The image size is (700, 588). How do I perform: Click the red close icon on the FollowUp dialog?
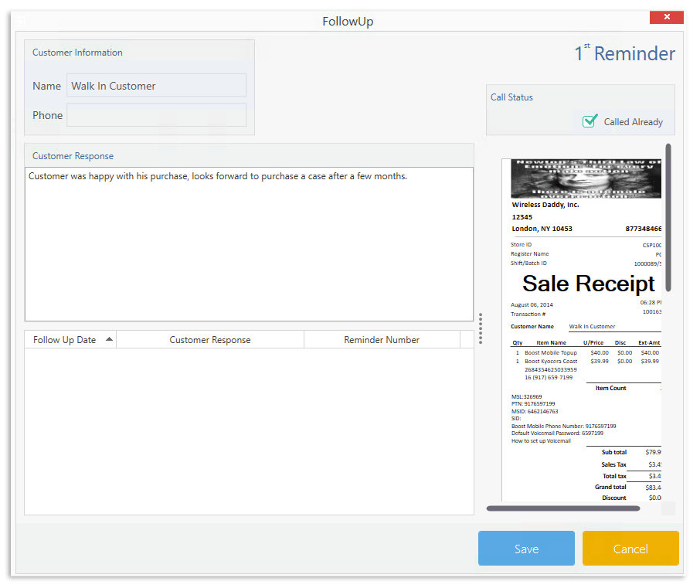coord(666,16)
